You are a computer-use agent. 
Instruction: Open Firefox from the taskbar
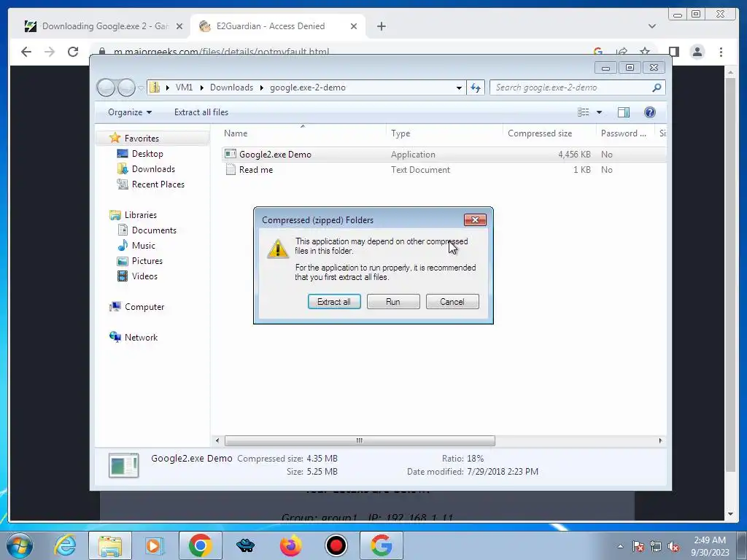click(x=290, y=545)
